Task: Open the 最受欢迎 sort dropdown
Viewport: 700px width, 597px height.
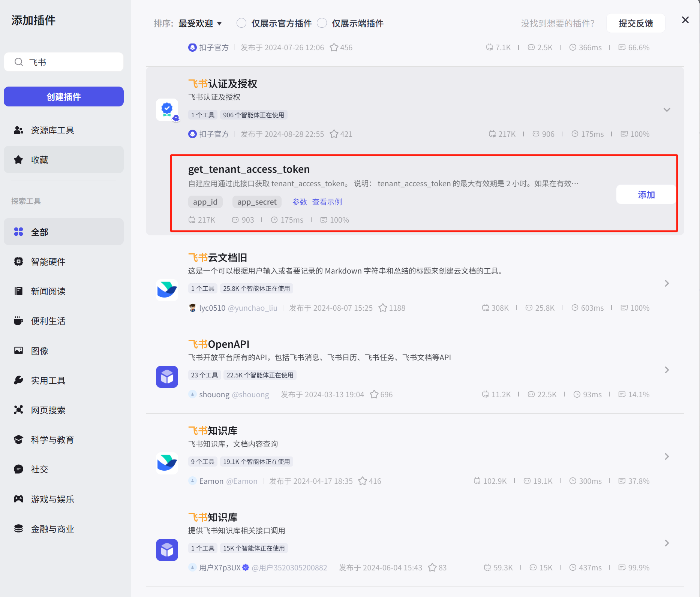Action: click(200, 23)
